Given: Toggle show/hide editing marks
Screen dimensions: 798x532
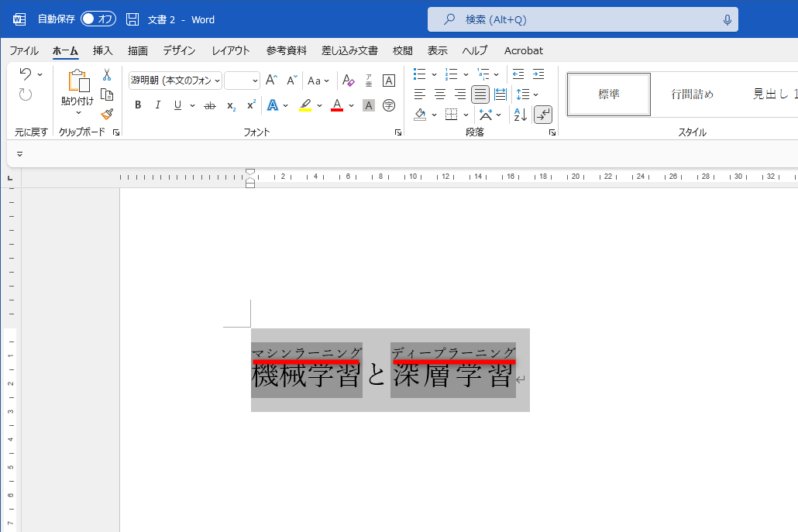Looking at the screenshot, I should (543, 115).
